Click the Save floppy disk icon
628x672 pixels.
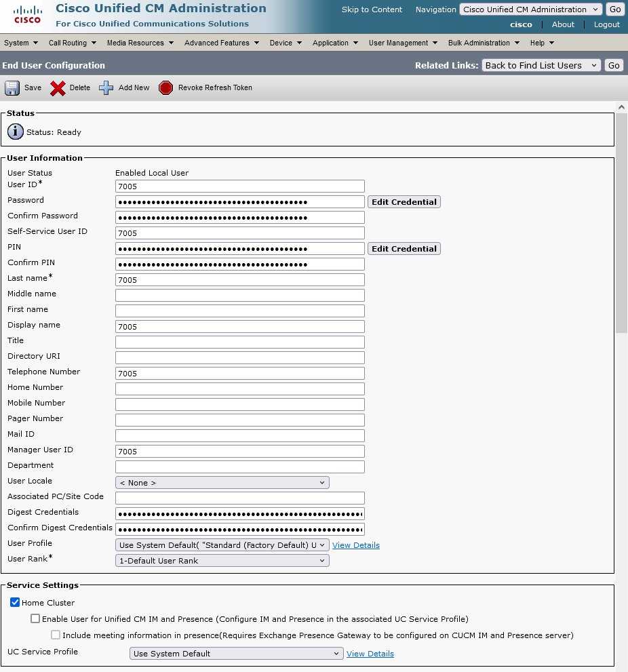point(13,88)
